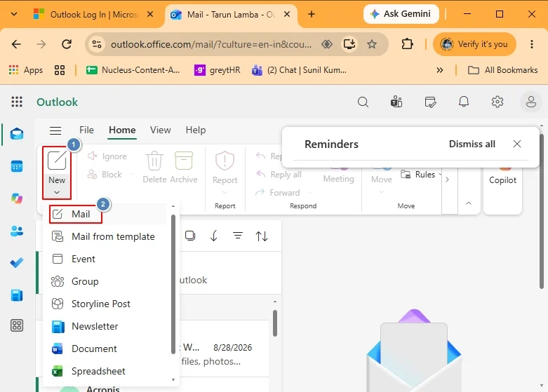Switch to the Home ribbon tab
Image resolution: width=548 pixels, height=392 pixels.
tap(122, 130)
